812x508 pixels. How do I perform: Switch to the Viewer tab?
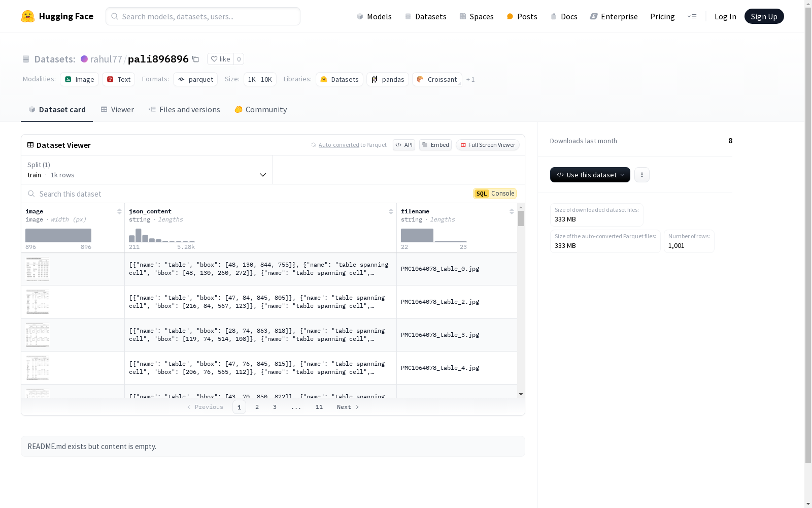117,110
